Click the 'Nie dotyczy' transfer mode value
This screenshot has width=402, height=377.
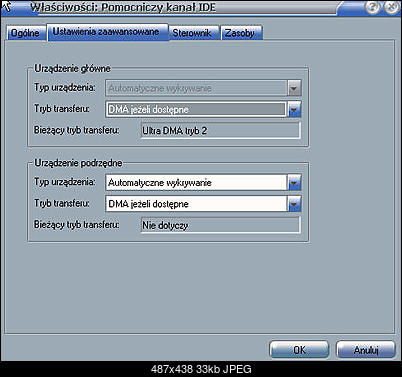[220, 225]
